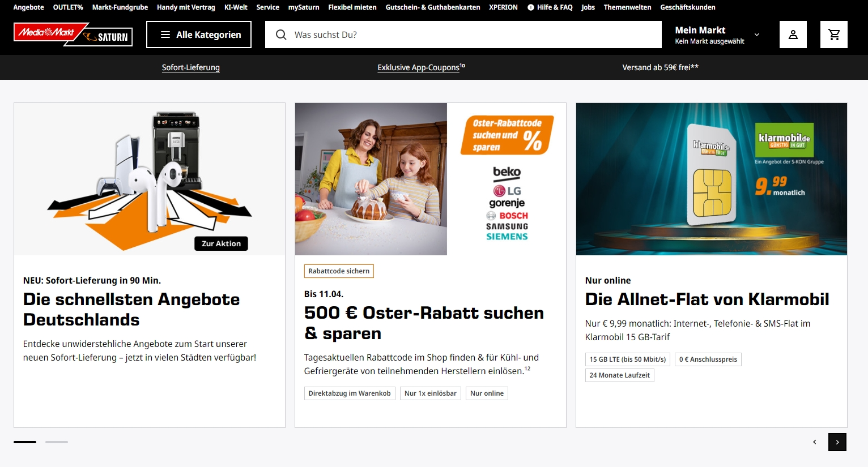The width and height of the screenshot is (868, 467).
Task: Open the Alle Kategorien menu
Action: (199, 35)
